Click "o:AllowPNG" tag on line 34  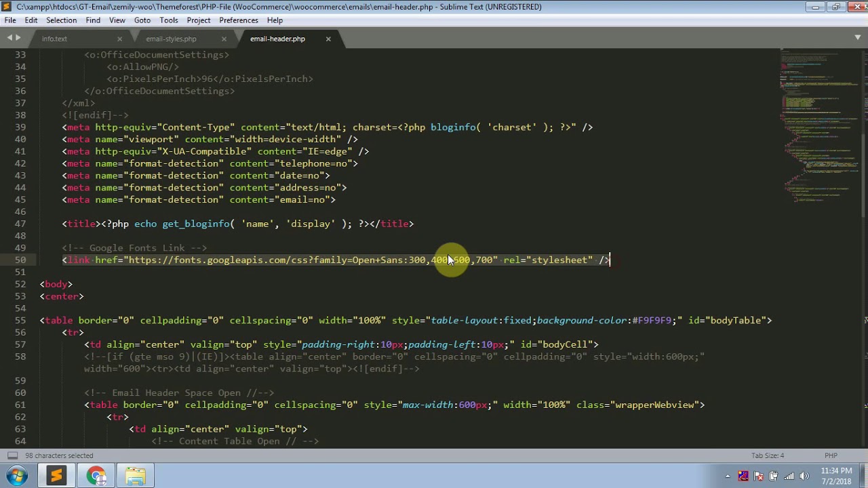142,66
